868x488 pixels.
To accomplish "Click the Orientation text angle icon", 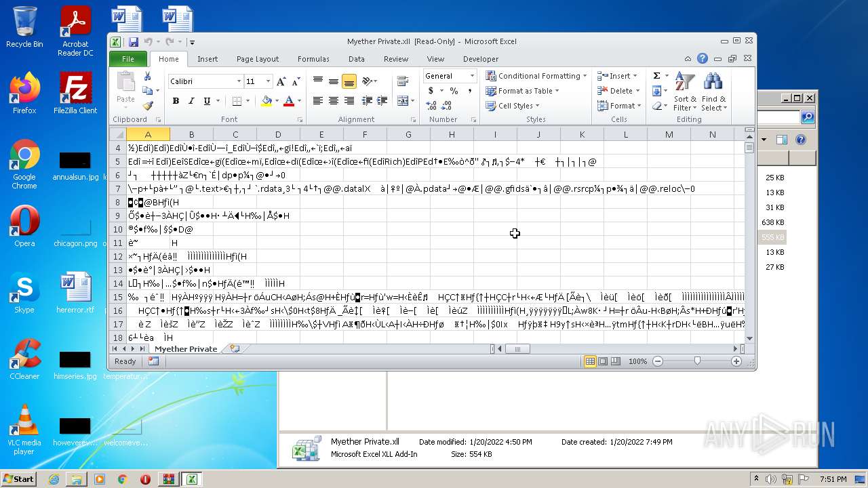I will pos(367,81).
